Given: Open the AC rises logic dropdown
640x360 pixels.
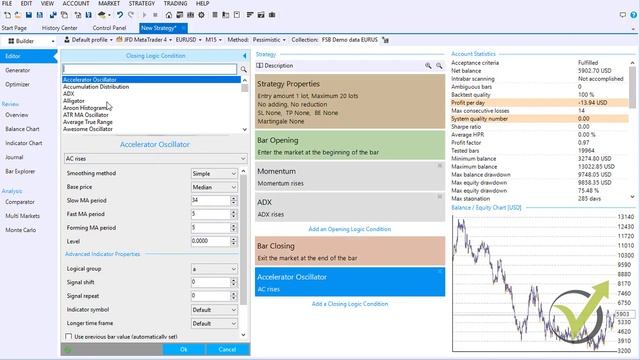Looking at the screenshot, I should tap(156, 159).
